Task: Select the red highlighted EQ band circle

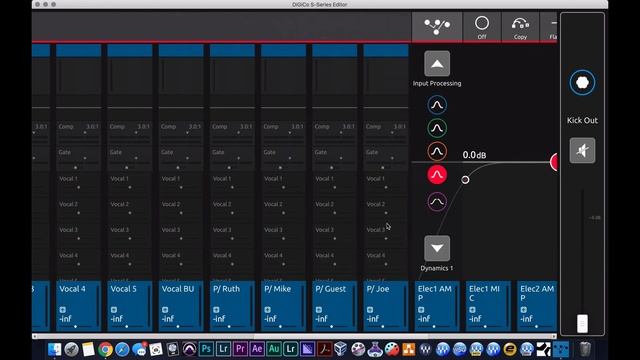Action: click(x=437, y=175)
